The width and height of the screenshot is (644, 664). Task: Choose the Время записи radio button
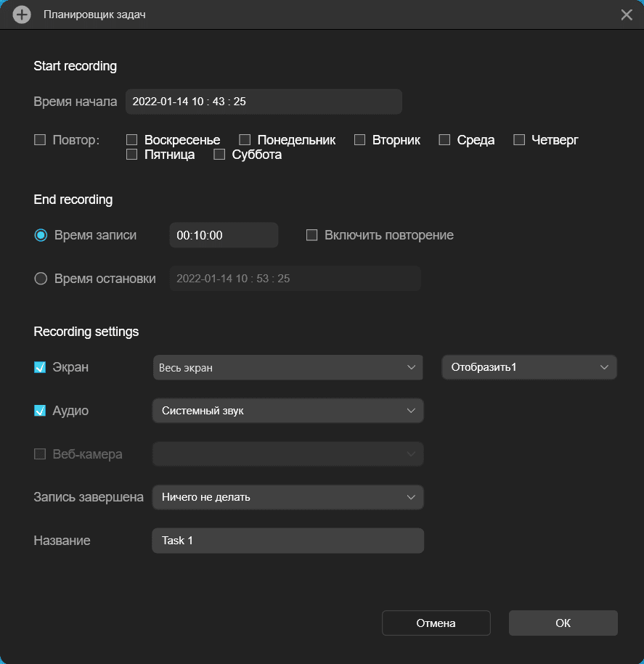(41, 235)
